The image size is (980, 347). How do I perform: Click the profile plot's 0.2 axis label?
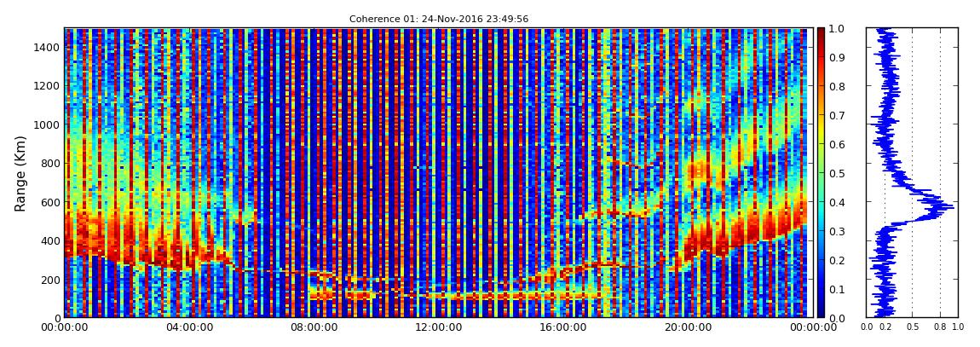(x=885, y=327)
